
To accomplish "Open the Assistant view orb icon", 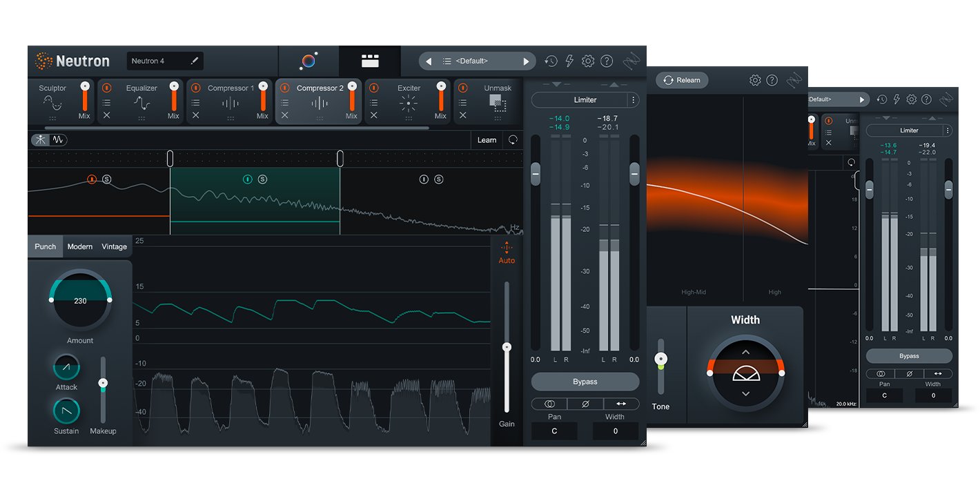I will click(308, 61).
